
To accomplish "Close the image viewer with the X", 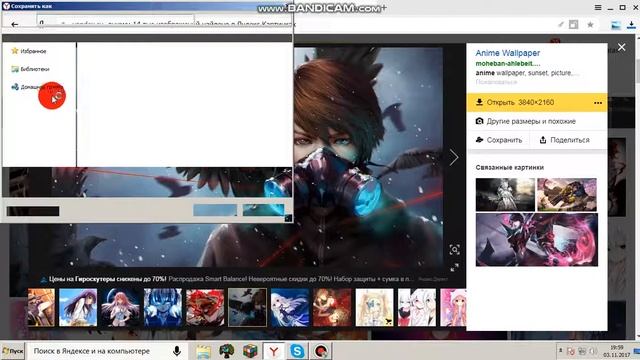I will click(621, 47).
